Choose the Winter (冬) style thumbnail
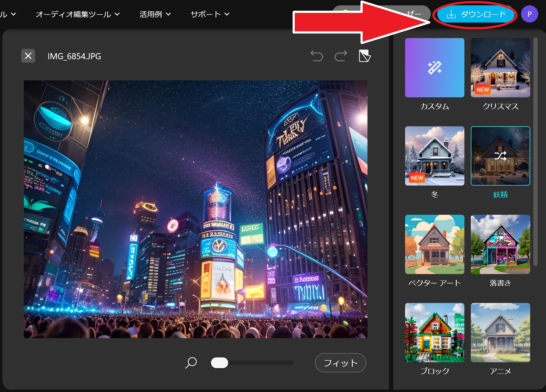This screenshot has width=546, height=392. pyautogui.click(x=434, y=156)
